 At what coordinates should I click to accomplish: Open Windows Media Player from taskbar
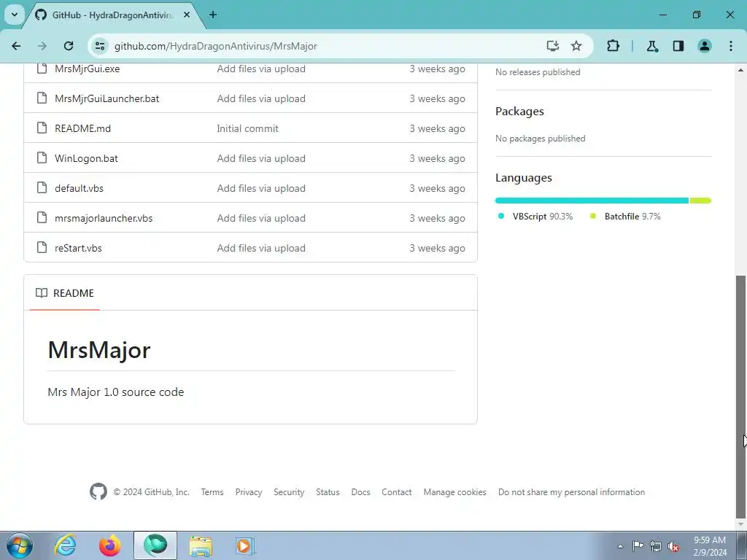(x=245, y=545)
